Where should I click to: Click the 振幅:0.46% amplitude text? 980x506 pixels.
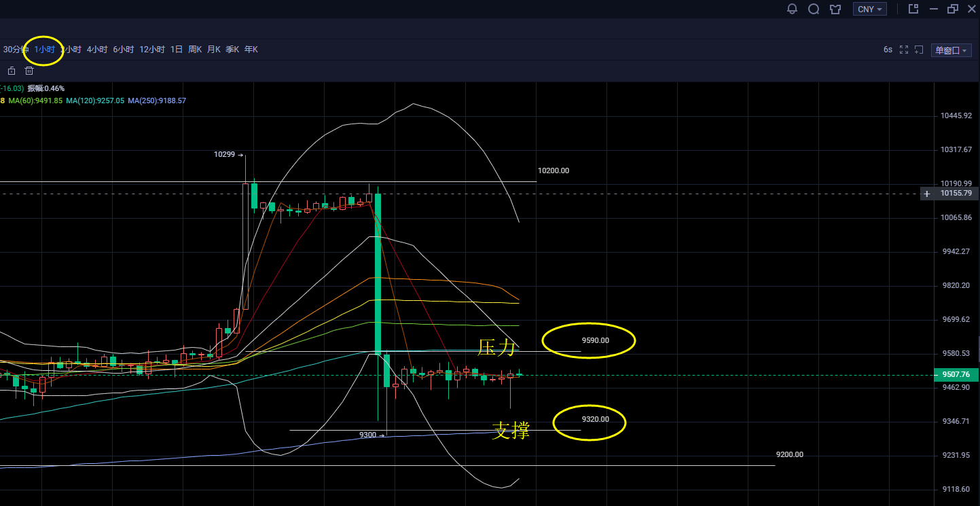pyautogui.click(x=46, y=88)
